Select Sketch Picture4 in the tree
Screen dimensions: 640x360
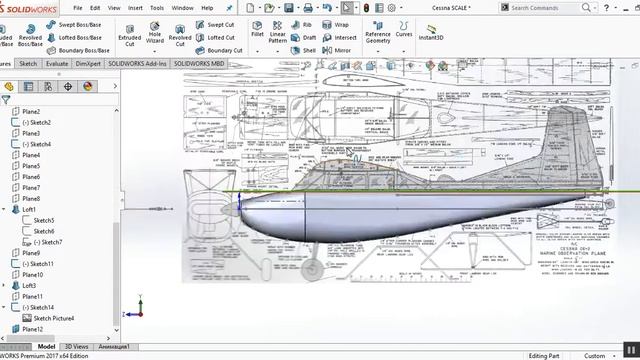coord(49,318)
